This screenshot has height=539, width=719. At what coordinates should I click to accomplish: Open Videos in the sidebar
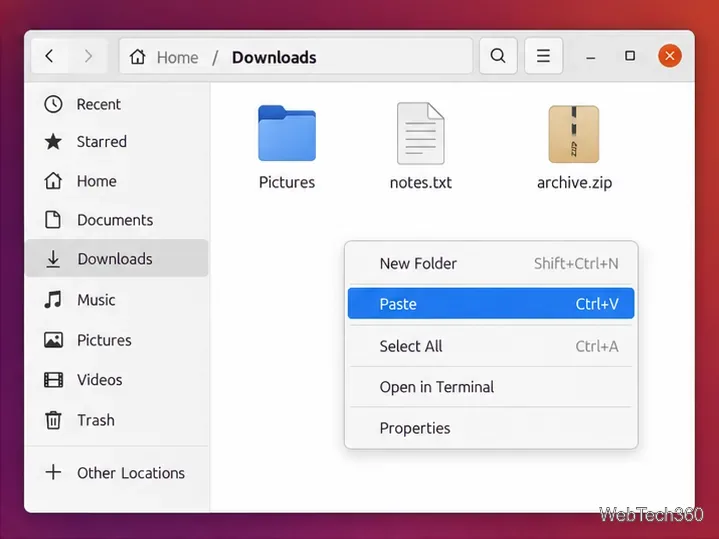click(100, 380)
